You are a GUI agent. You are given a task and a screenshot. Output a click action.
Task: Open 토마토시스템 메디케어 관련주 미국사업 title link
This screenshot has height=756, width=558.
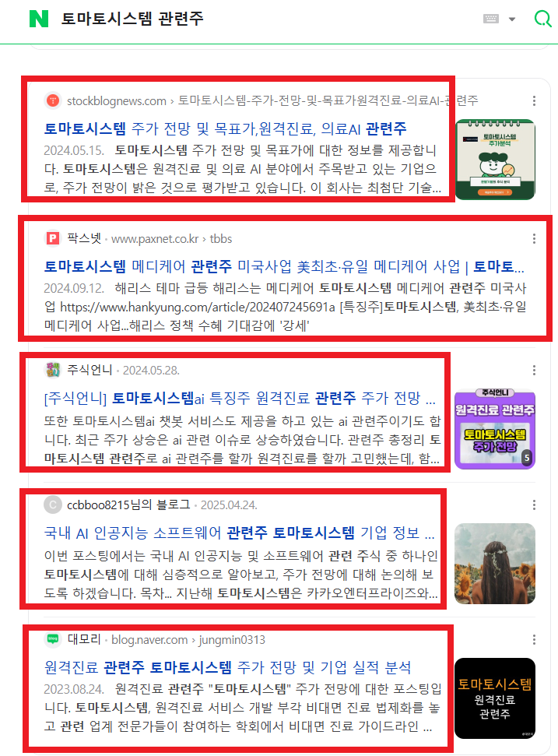(284, 266)
